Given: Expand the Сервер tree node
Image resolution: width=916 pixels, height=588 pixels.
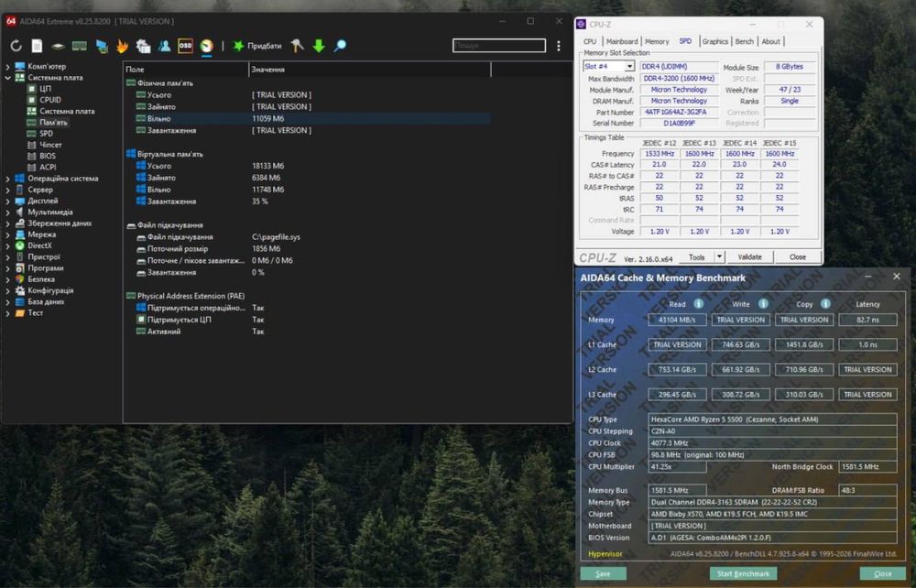Looking at the screenshot, I should 7,190.
